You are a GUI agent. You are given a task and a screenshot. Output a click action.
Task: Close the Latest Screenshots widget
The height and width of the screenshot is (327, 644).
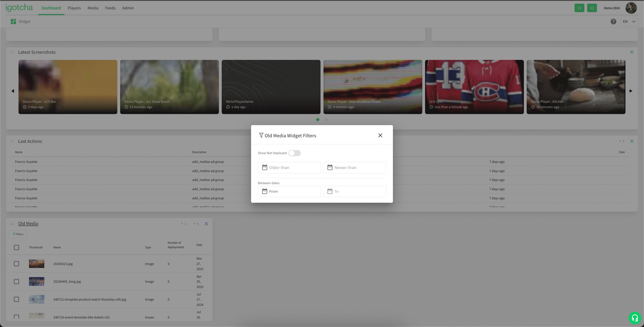click(632, 52)
